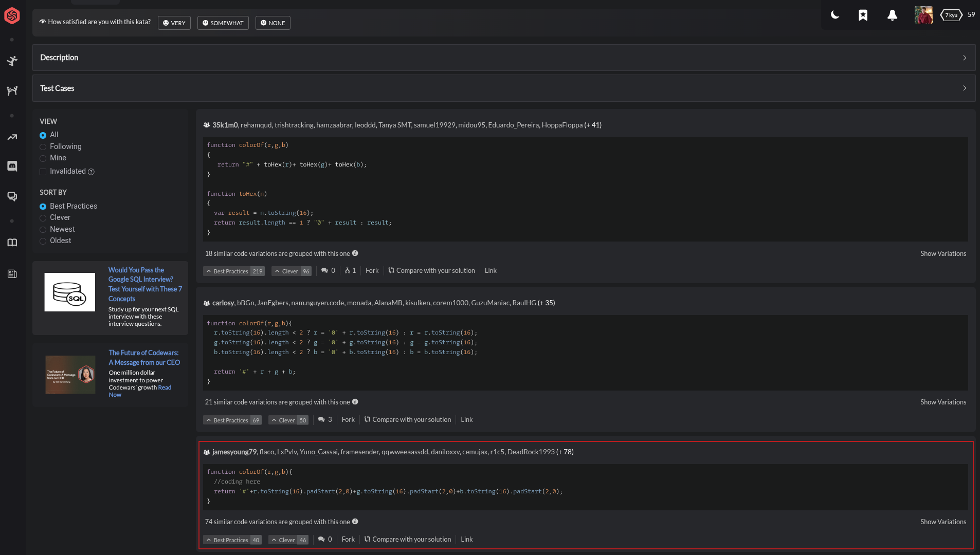Toggle dark mode moon icon
The height and width of the screenshot is (555, 980).
(835, 15)
